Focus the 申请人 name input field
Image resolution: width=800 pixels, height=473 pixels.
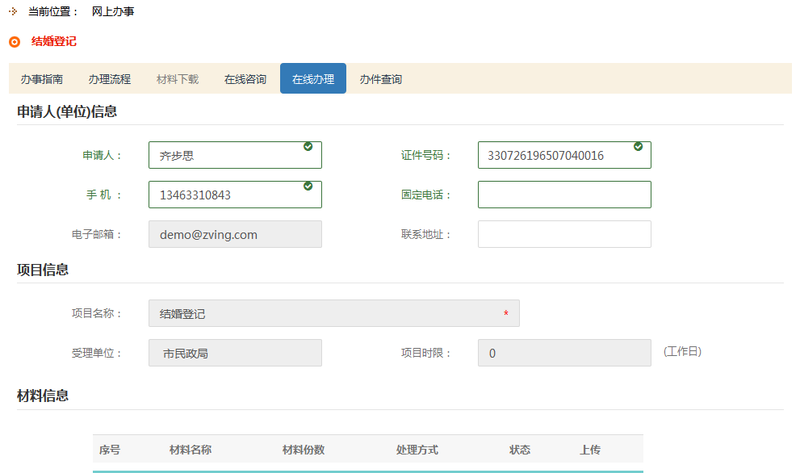pyautogui.click(x=225, y=156)
